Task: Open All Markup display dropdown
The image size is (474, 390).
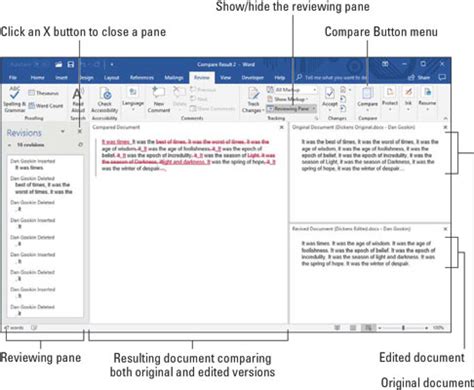Action: click(x=291, y=90)
